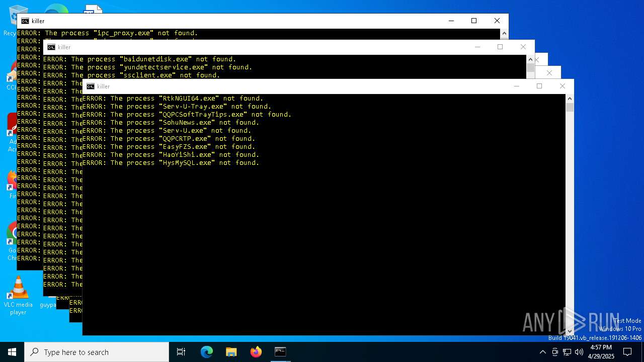644x362 pixels.
Task: Close the back killer console window
Action: (x=497, y=21)
